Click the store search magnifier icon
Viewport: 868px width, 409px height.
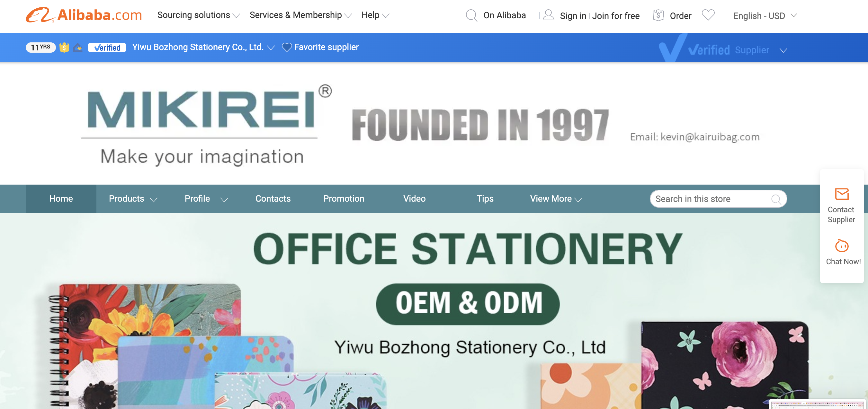(776, 199)
